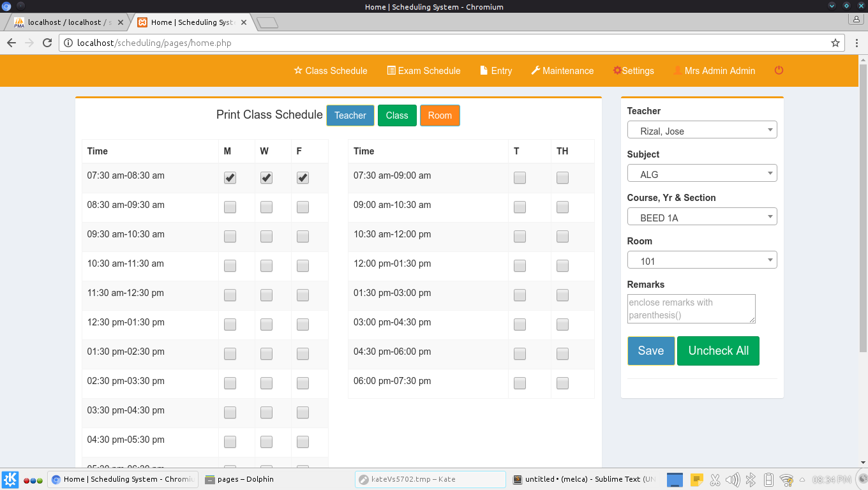
Task: Open the Entry menu
Action: tap(496, 71)
